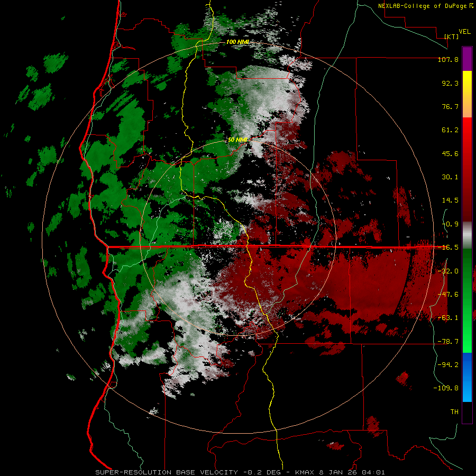Click the [KT] units label

point(452,36)
